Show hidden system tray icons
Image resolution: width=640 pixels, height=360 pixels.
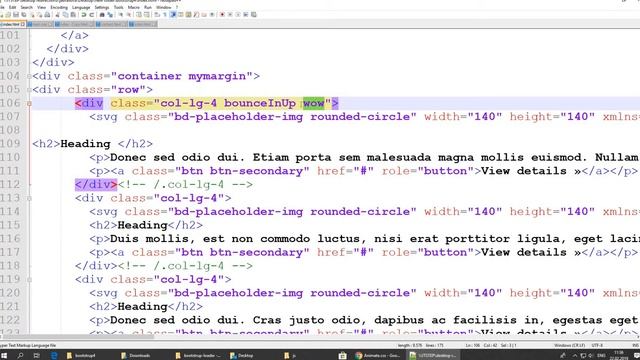click(x=575, y=356)
